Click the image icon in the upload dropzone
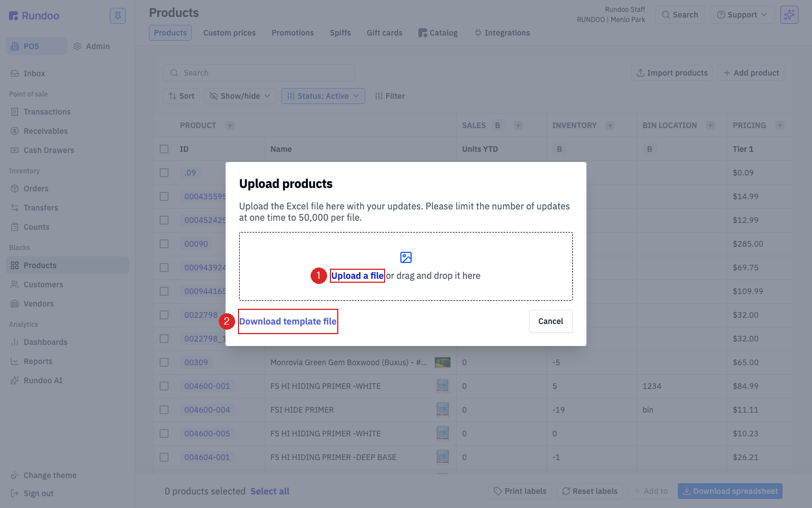The width and height of the screenshot is (812, 508). (406, 257)
